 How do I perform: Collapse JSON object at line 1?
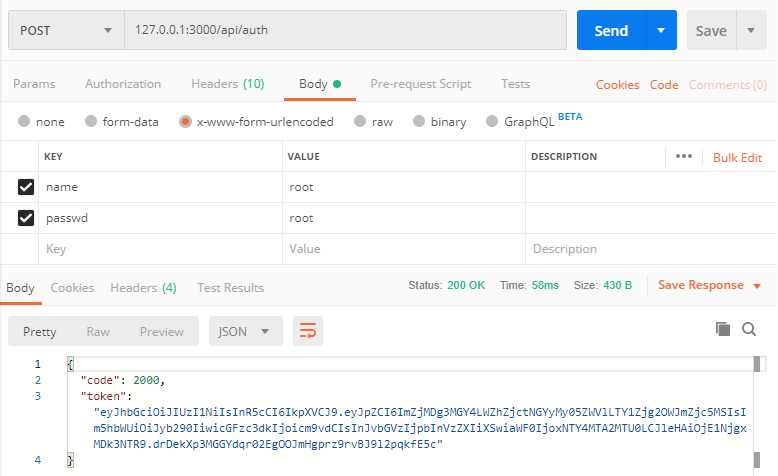(x=70, y=364)
